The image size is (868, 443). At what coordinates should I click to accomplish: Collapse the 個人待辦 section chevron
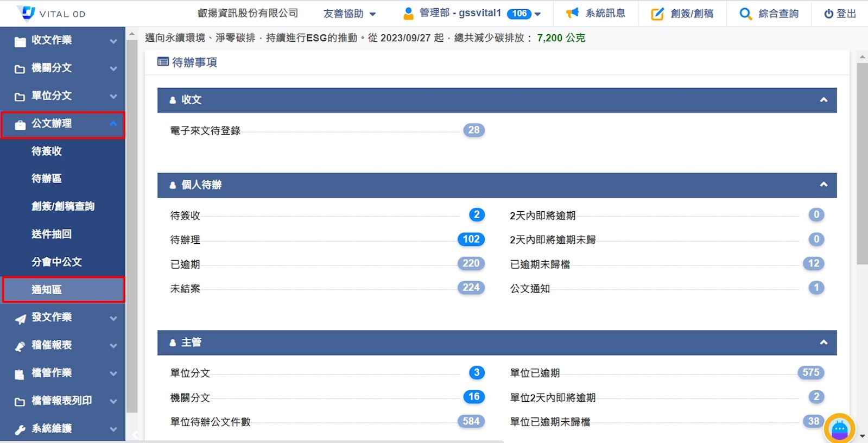pyautogui.click(x=823, y=185)
